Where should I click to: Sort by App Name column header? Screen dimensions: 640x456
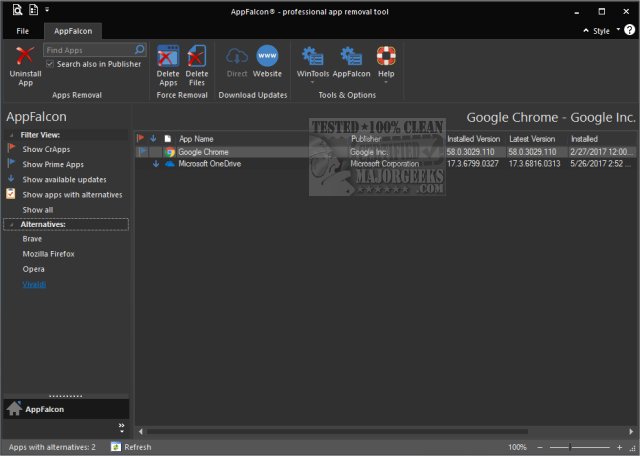[x=196, y=139]
